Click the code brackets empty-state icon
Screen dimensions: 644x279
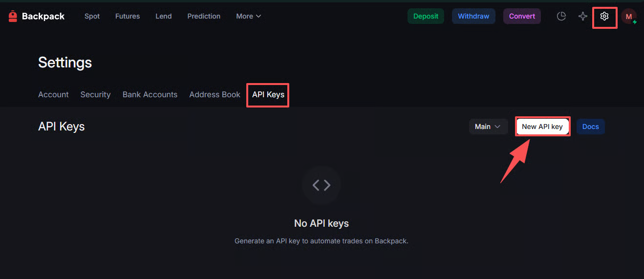[x=322, y=185]
